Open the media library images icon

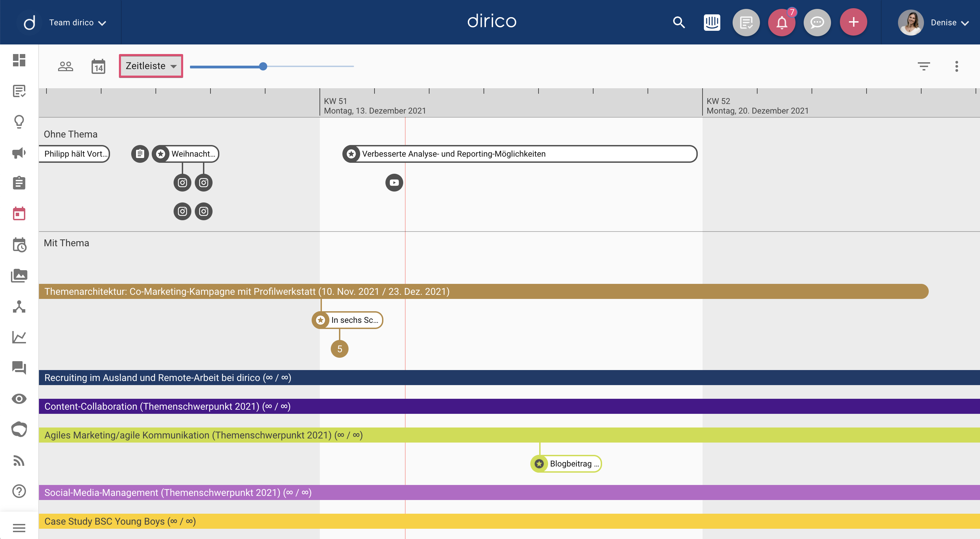(x=19, y=276)
